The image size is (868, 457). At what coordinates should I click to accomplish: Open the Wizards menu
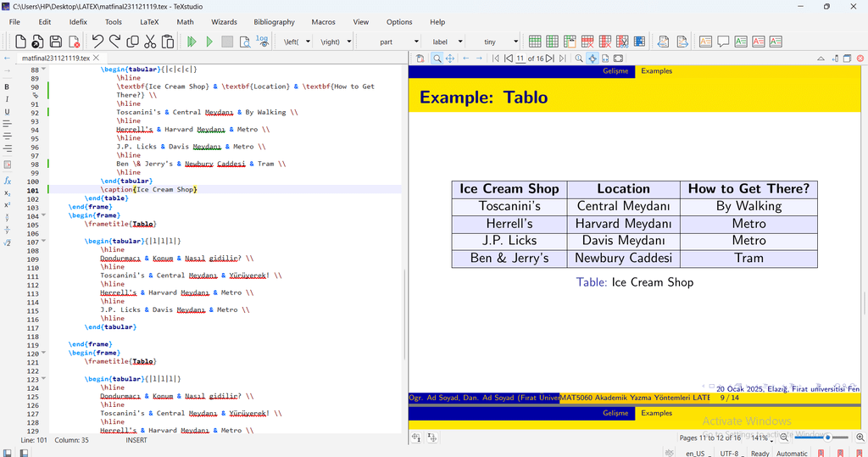point(224,22)
